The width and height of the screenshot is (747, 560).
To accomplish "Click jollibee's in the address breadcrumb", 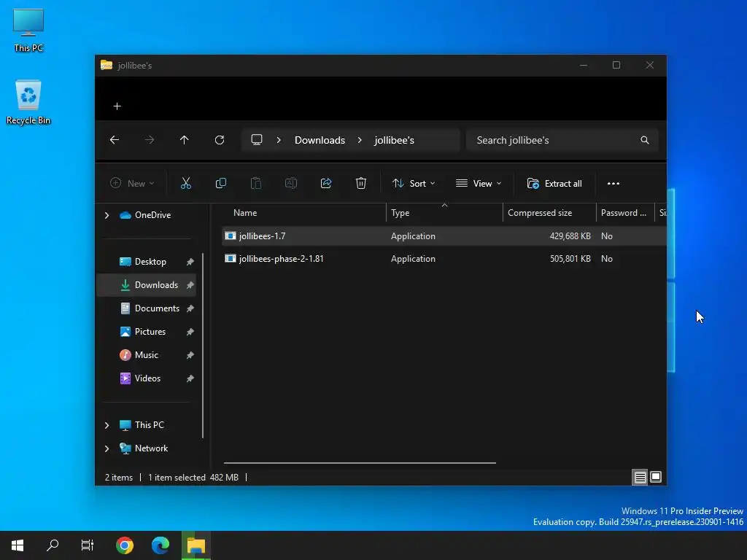I will [394, 140].
